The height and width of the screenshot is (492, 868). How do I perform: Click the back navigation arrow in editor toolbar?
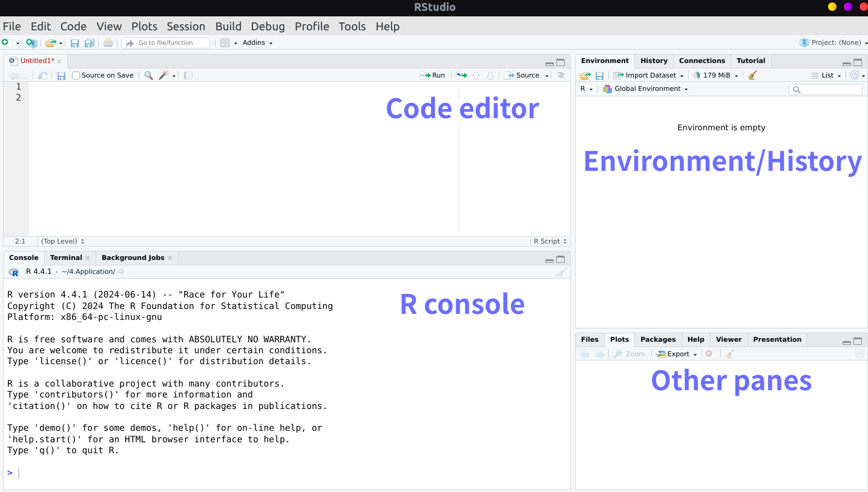click(x=13, y=76)
